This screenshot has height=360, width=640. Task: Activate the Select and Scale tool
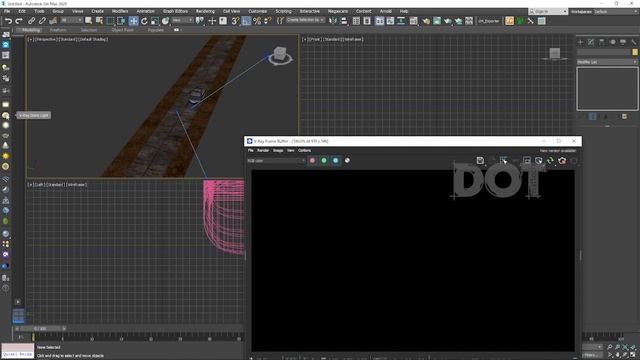point(155,21)
